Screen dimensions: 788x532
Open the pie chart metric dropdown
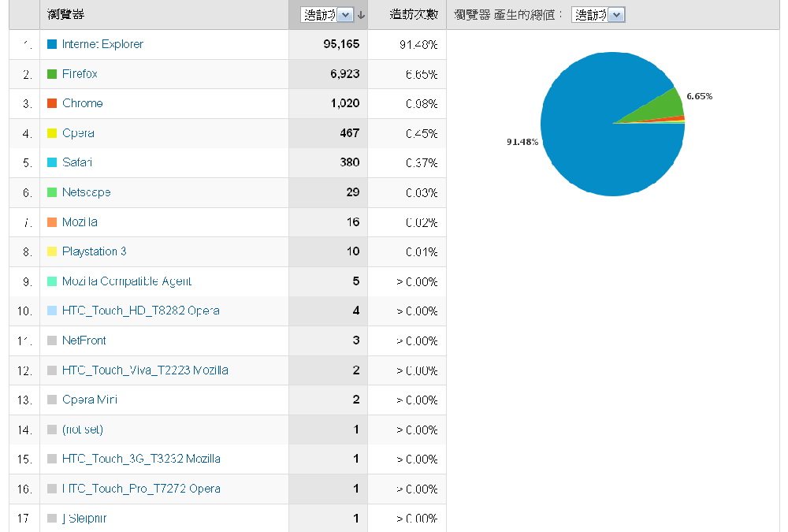598,15
